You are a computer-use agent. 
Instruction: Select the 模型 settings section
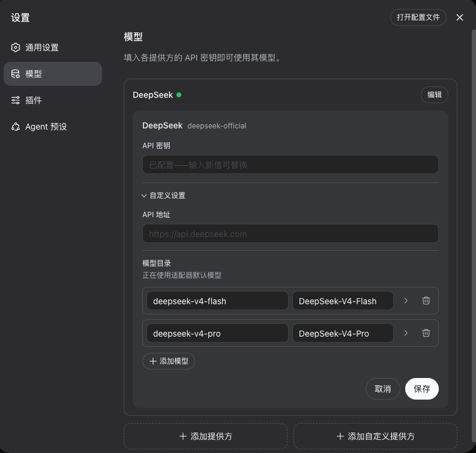[x=53, y=74]
